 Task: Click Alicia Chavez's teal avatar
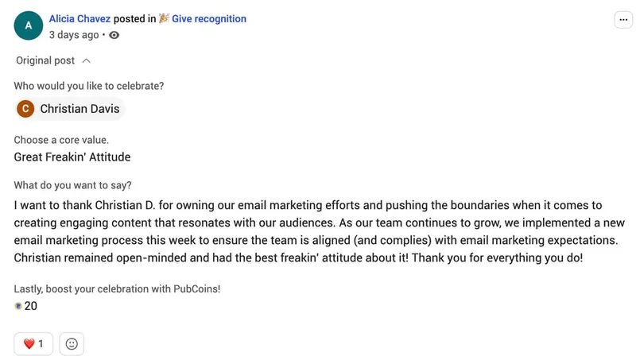pos(29,25)
